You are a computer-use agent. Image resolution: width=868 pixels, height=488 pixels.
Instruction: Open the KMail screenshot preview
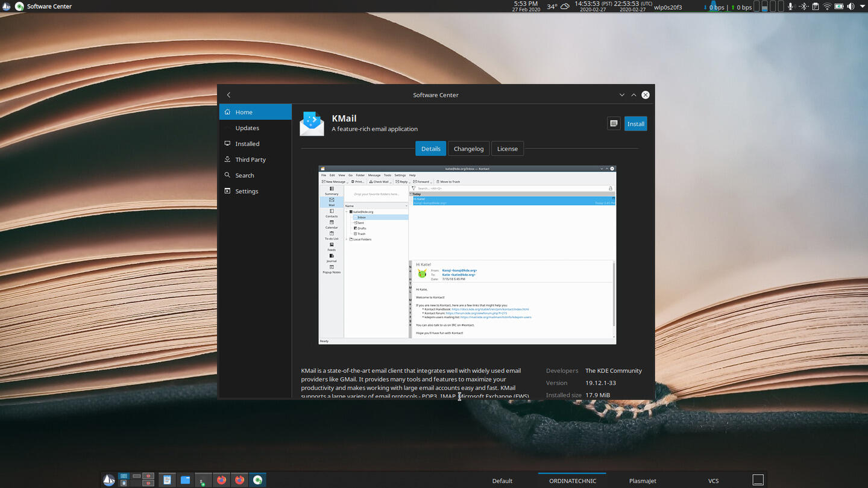(x=467, y=255)
